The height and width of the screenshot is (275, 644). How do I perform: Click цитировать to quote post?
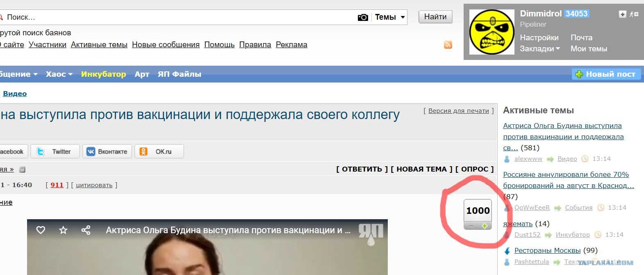point(94,185)
